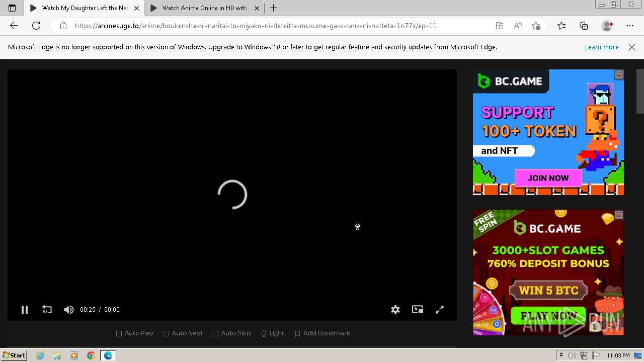Rewind video 10 seconds
Image resolution: width=644 pixels, height=362 pixels.
(x=47, y=310)
